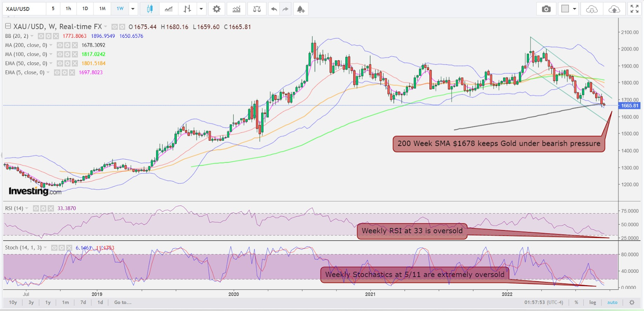The image size is (644, 311).
Task: Remove the EMA (5, close, 0) indicator
Action: [72, 72]
